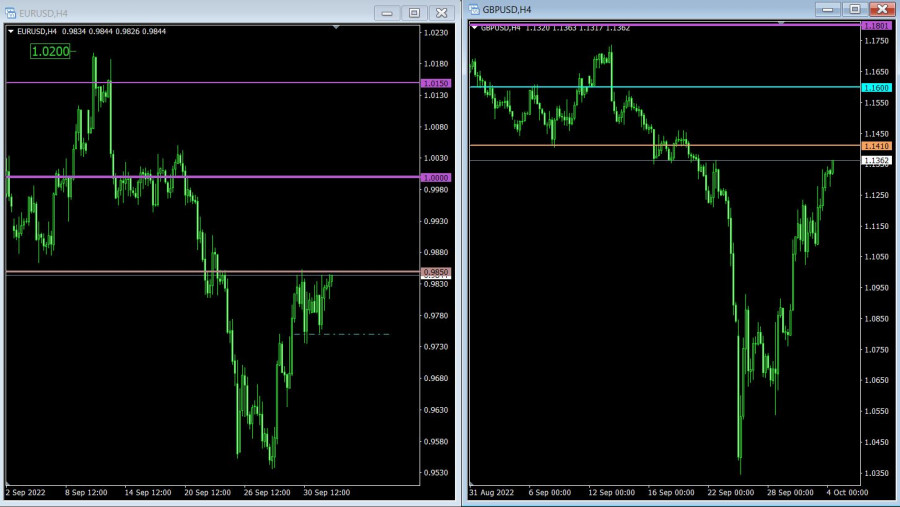The image size is (900, 507).
Task: Select the cyan 1.1600 price tag
Action: (x=877, y=88)
